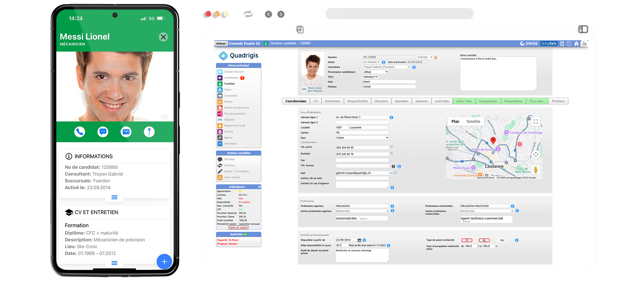Click the Retour button
The image size is (644, 281).
(221, 44)
